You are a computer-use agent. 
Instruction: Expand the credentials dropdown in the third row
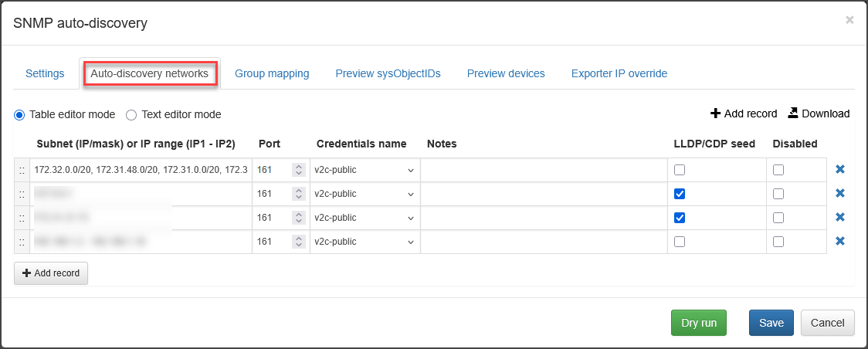click(x=364, y=218)
